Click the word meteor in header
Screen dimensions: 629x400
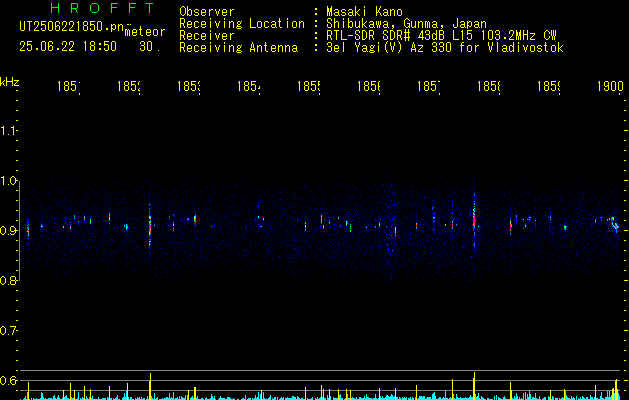point(145,32)
